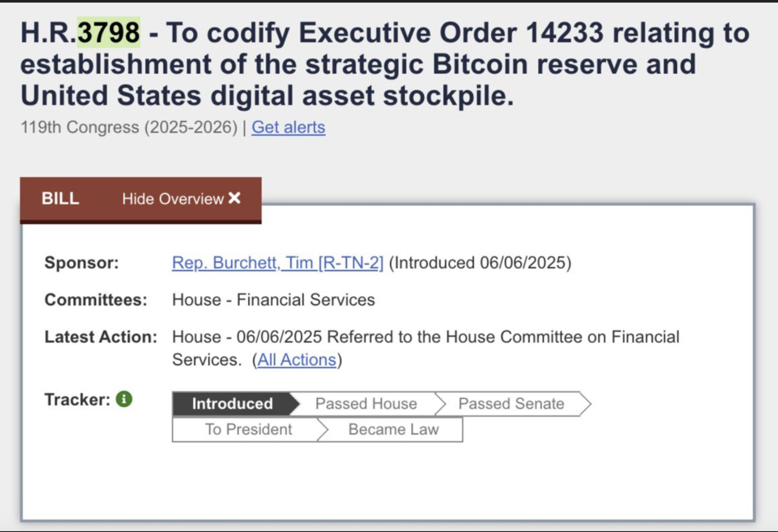Click the Latest Action label
This screenshot has width=778, height=532.
101,337
